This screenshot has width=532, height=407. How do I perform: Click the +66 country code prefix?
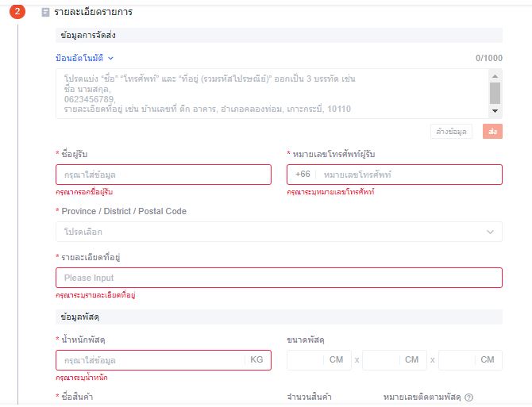click(x=303, y=175)
